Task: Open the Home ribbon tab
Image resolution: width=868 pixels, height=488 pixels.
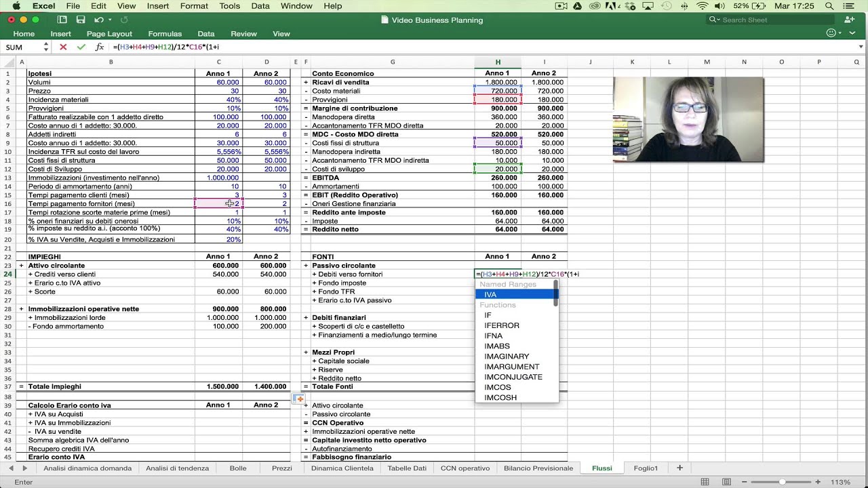Action: [24, 33]
